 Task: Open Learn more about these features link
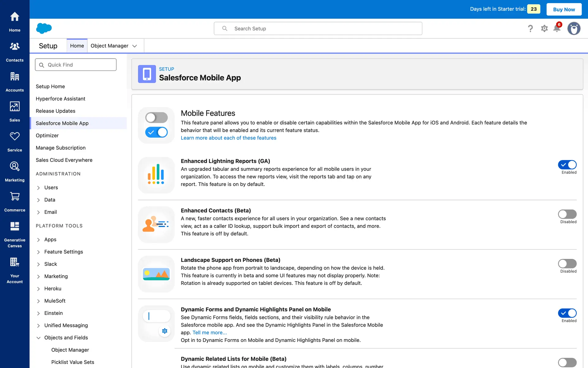(228, 138)
